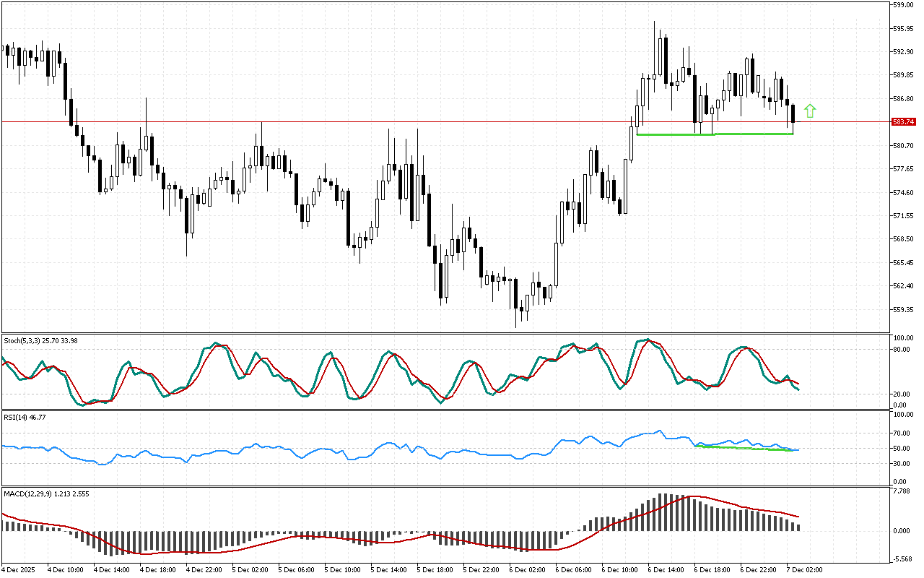
Task: Click the MACD(12,29,9) indicator label
Action: pos(29,493)
